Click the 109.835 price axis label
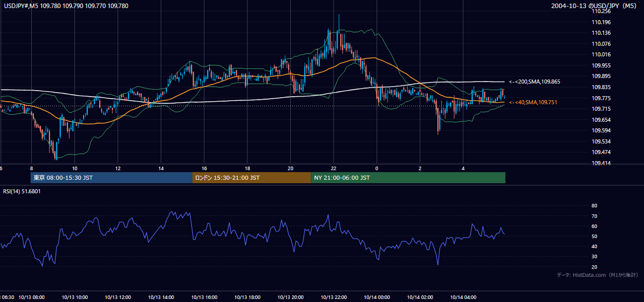 (602, 87)
